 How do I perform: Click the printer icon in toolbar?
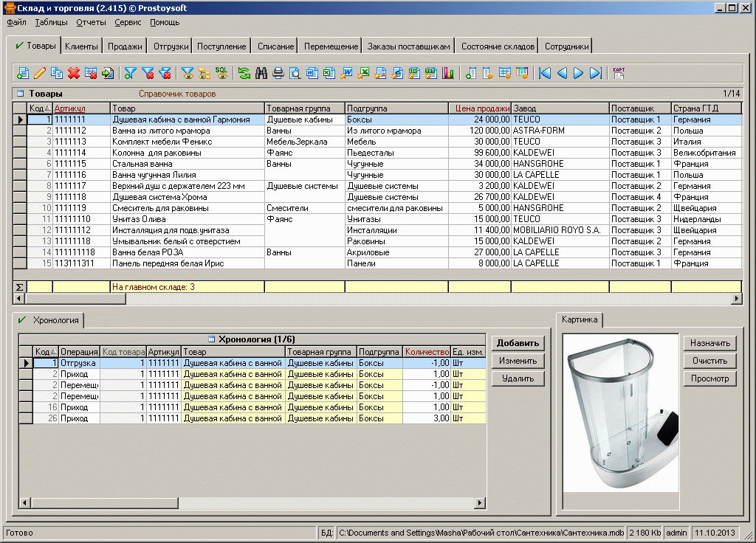pos(278,73)
